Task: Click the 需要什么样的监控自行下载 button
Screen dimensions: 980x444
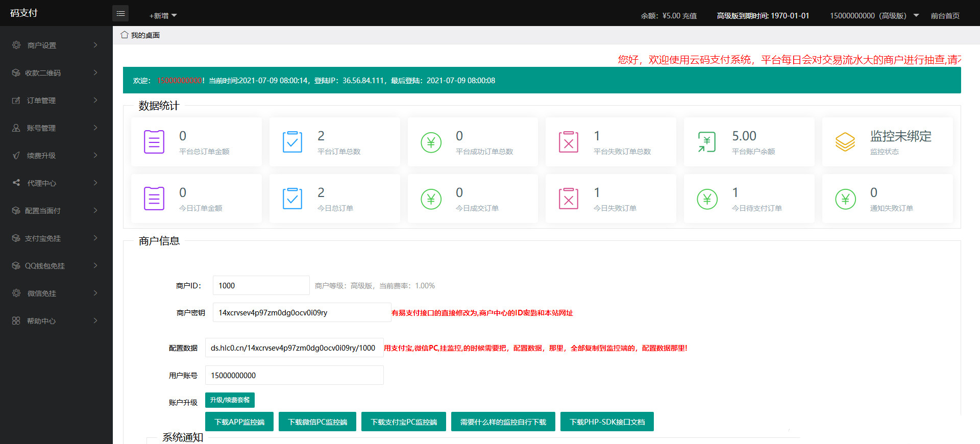Action: pyautogui.click(x=503, y=422)
